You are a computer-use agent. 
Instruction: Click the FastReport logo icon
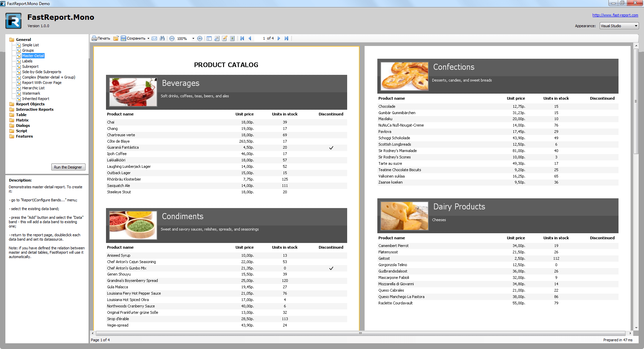pos(13,21)
